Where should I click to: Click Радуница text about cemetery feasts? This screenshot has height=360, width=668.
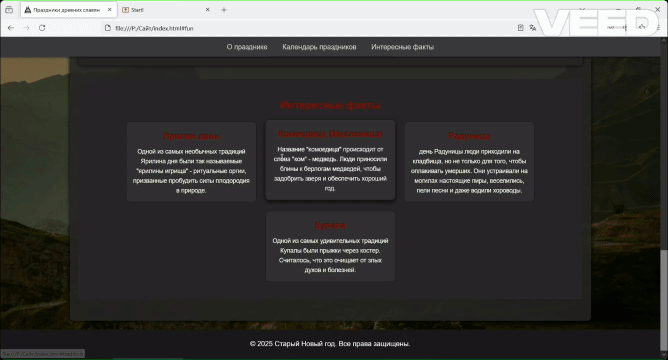[x=469, y=171]
